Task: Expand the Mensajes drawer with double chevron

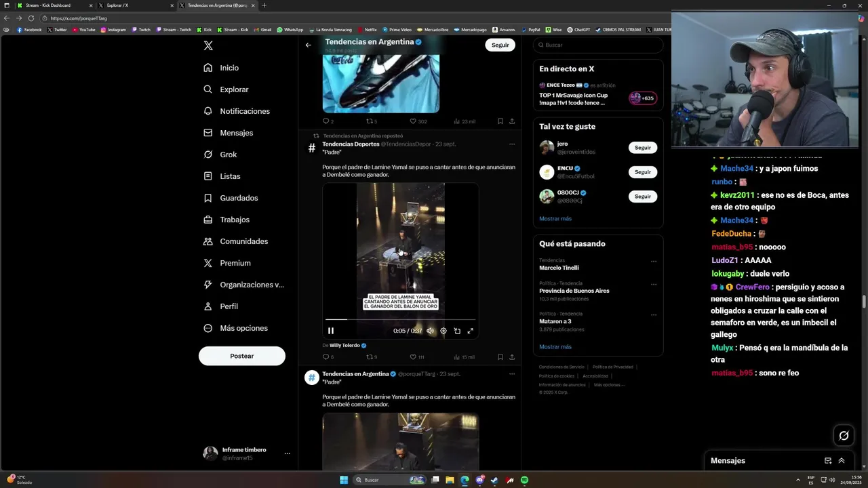Action: [842, 461]
